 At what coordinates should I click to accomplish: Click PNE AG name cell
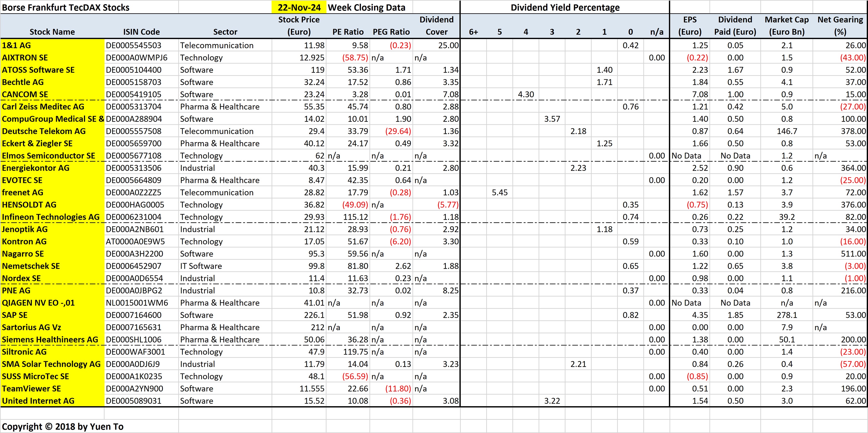pos(52,290)
